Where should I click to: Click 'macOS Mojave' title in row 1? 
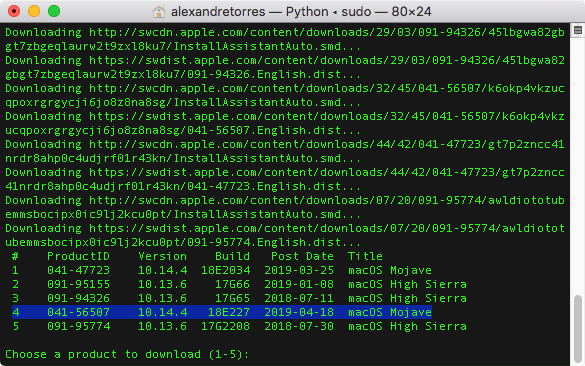point(390,270)
